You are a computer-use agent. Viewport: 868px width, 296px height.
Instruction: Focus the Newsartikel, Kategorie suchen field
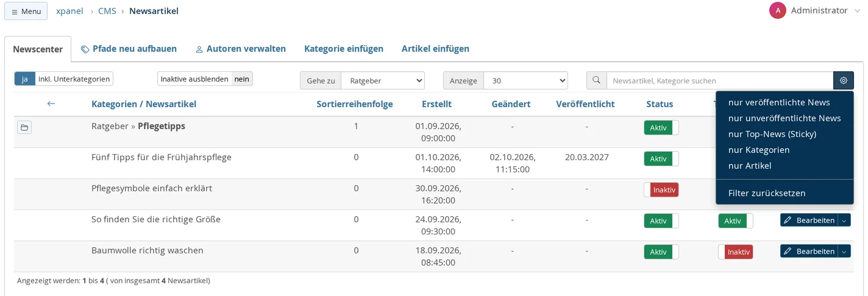720,80
